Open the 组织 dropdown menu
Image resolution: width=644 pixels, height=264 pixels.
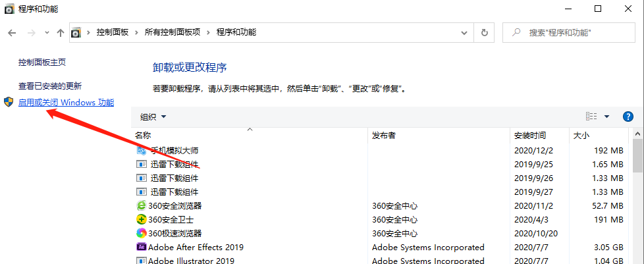click(153, 117)
